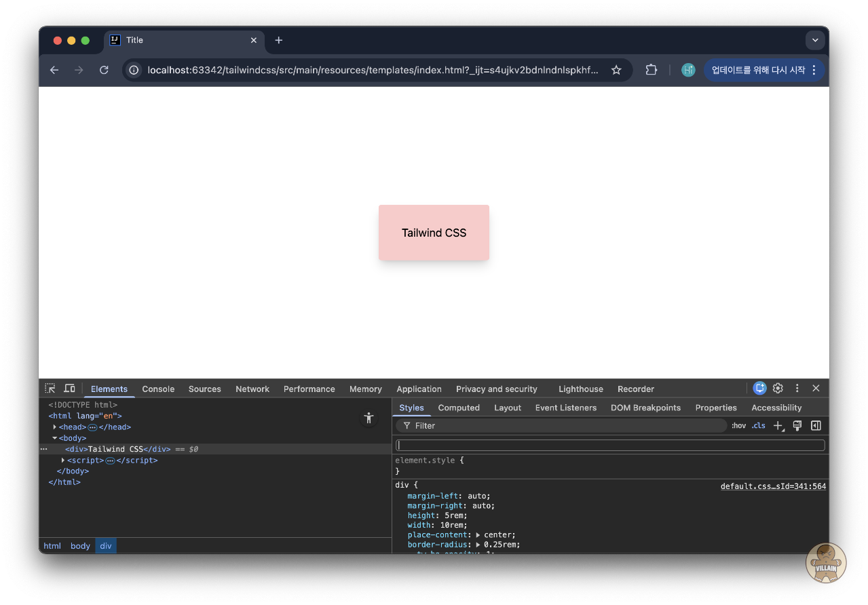Screen dimensions: 868x605
Task: Activate the inspect element picker icon
Action: click(50, 389)
